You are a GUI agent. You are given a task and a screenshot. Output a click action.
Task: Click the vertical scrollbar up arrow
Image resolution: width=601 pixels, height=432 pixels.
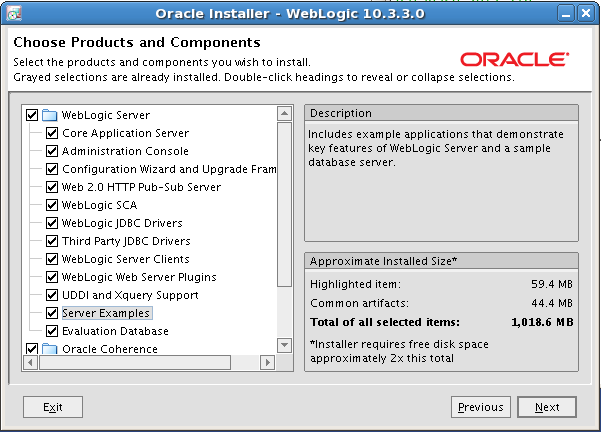click(x=284, y=113)
